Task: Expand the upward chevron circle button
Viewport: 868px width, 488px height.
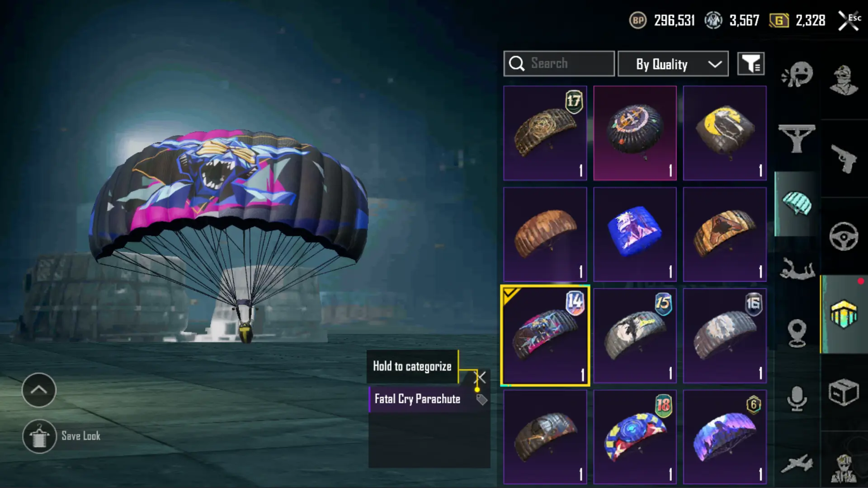Action: coord(39,390)
